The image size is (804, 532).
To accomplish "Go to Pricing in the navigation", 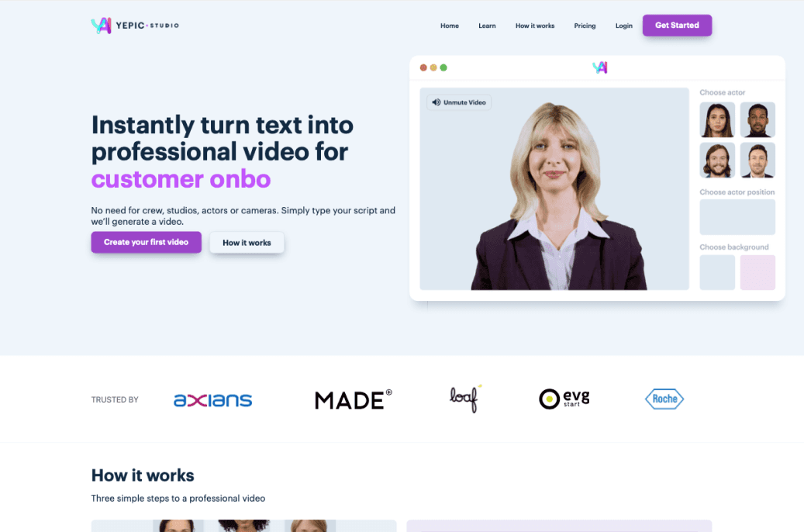I will (x=585, y=26).
